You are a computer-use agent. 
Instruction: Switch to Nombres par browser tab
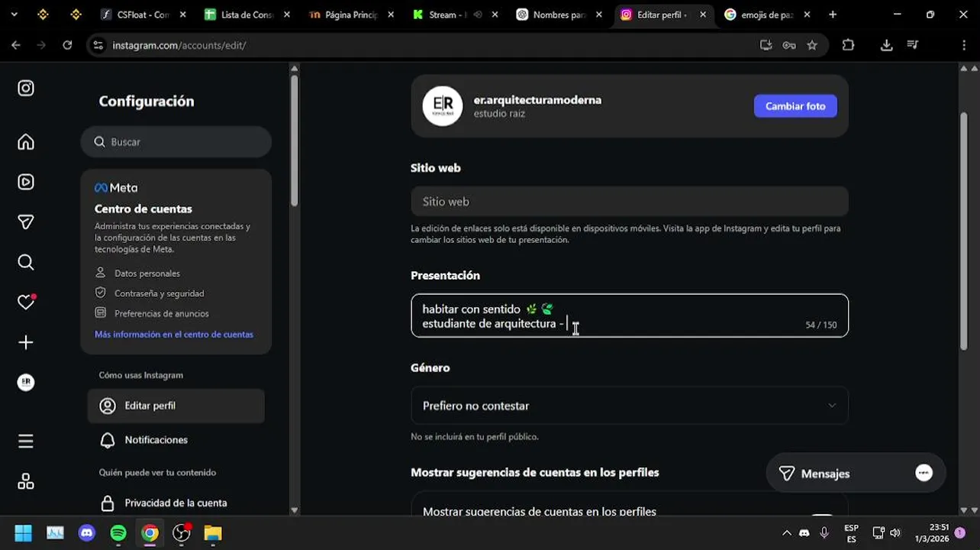coord(559,15)
